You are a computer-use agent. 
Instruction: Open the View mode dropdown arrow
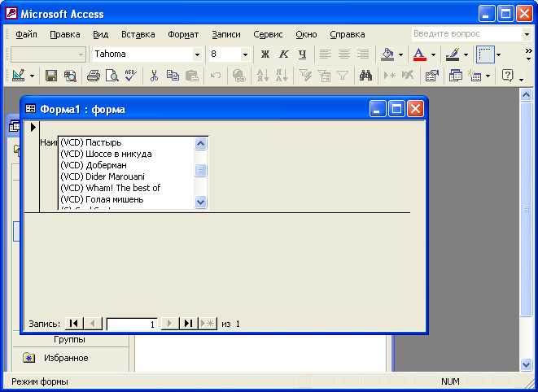[32, 76]
